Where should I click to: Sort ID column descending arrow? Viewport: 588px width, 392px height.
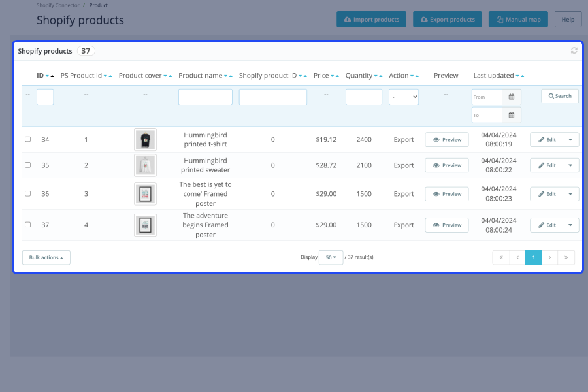(x=47, y=76)
